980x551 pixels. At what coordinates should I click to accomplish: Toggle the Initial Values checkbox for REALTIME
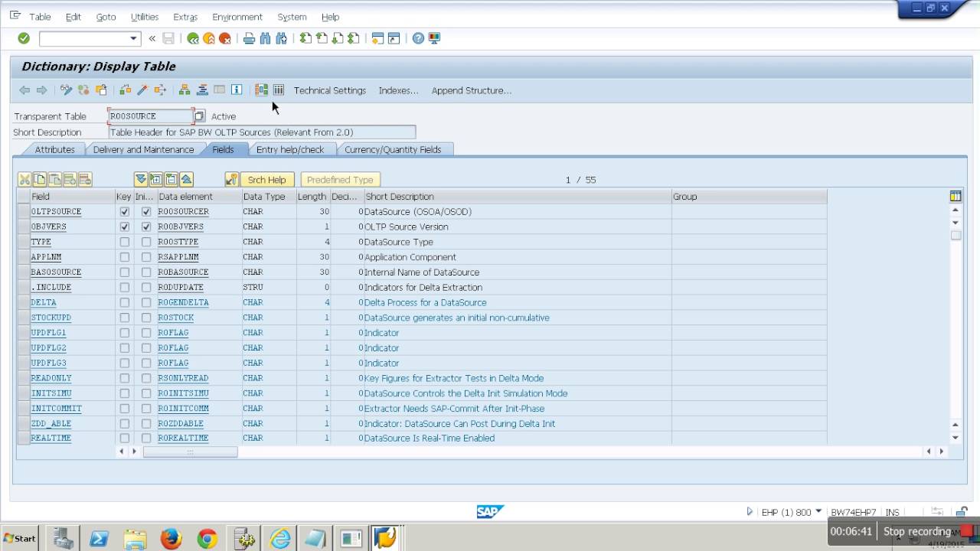(145, 439)
